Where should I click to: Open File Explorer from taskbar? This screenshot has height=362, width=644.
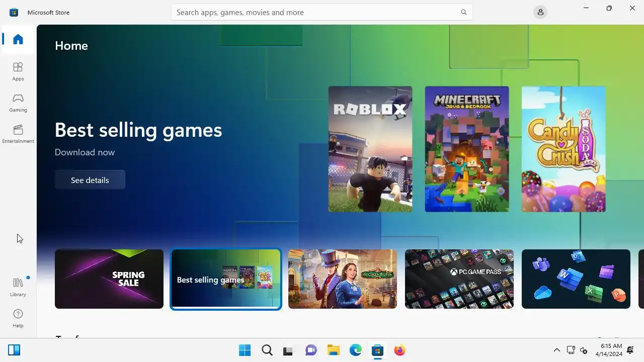point(333,350)
